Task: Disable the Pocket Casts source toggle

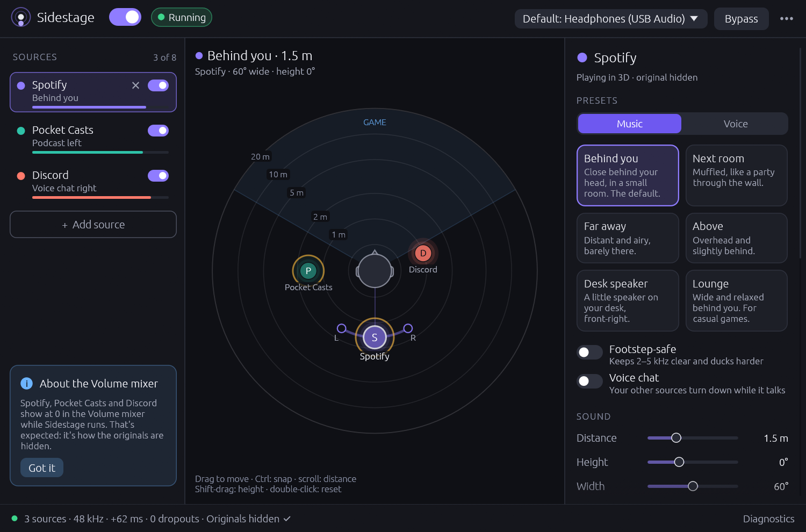Action: pyautogui.click(x=158, y=131)
